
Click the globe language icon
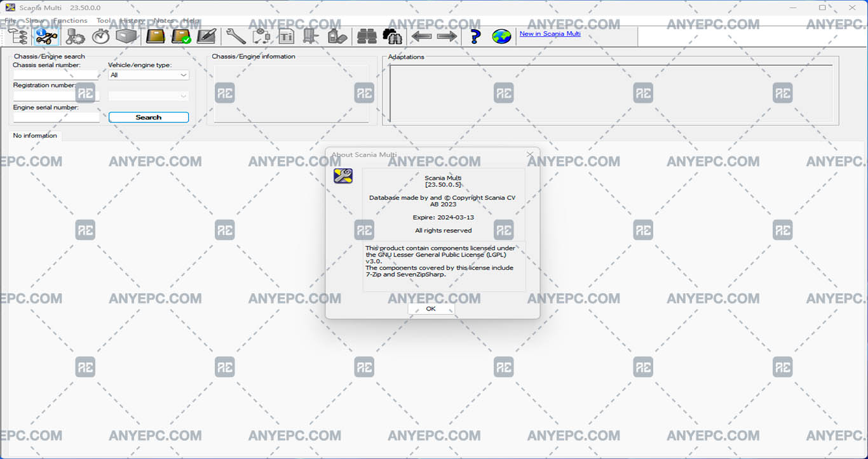501,36
